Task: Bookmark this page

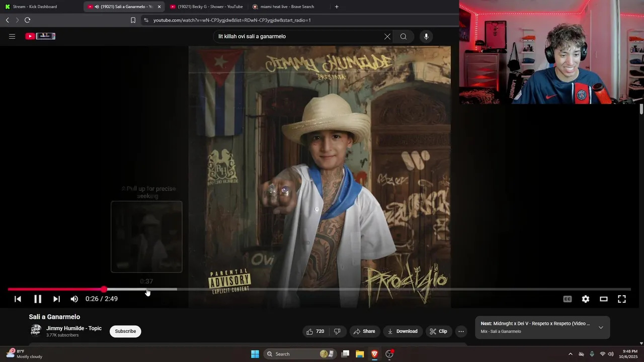Action: click(x=133, y=20)
